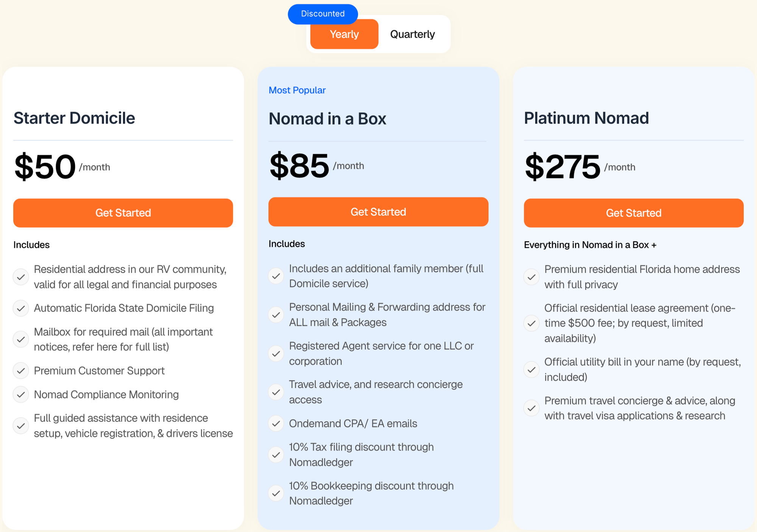
Task: Click the Platinum Nomad plan title
Action: click(x=586, y=118)
